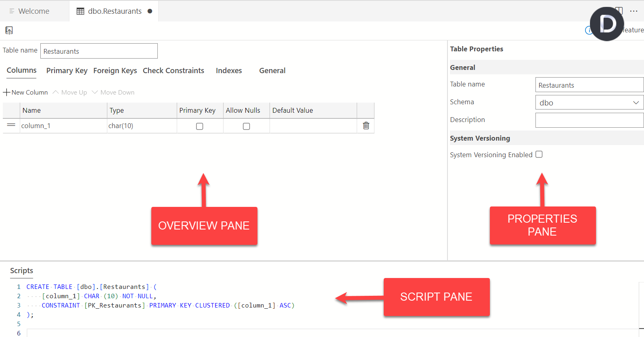The height and width of the screenshot is (337, 644).
Task: Open the Foreign Keys tab
Action: point(115,71)
